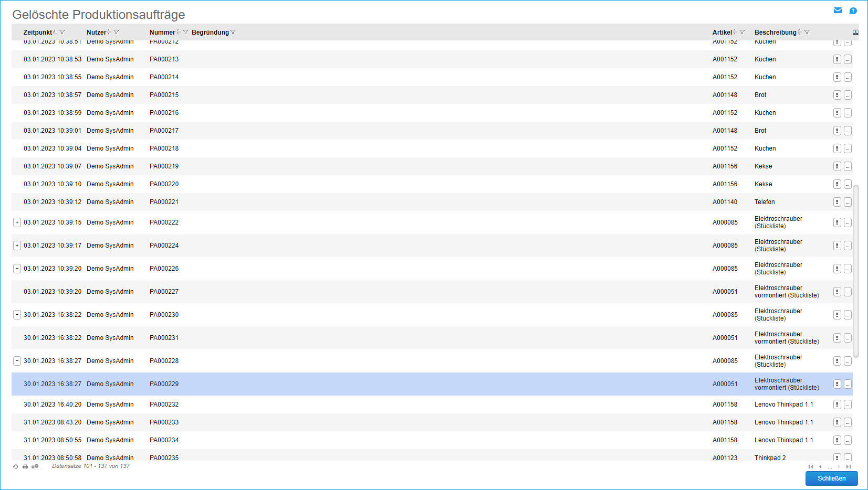Click article A001140 Telefon cell
This screenshot has height=490, width=868.
pos(725,202)
